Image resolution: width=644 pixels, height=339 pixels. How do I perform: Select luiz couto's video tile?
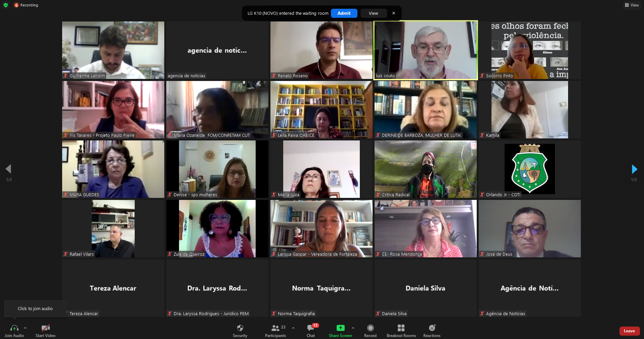point(425,50)
